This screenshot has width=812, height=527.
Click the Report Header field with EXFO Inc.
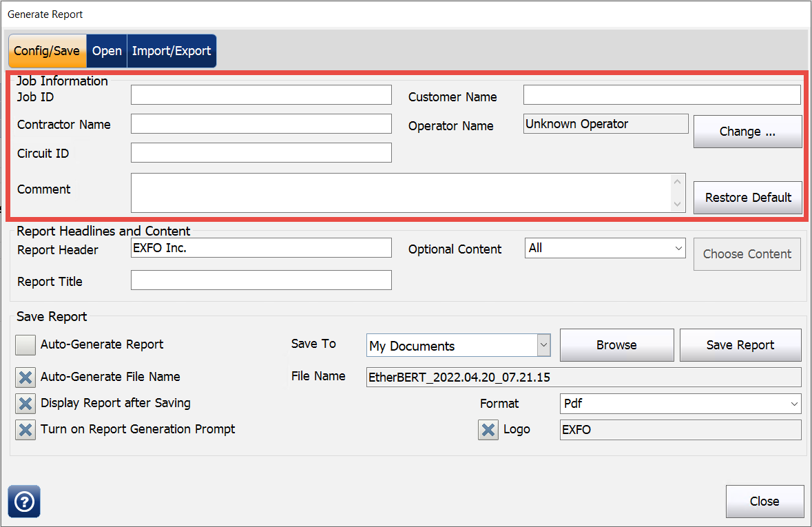pos(261,248)
